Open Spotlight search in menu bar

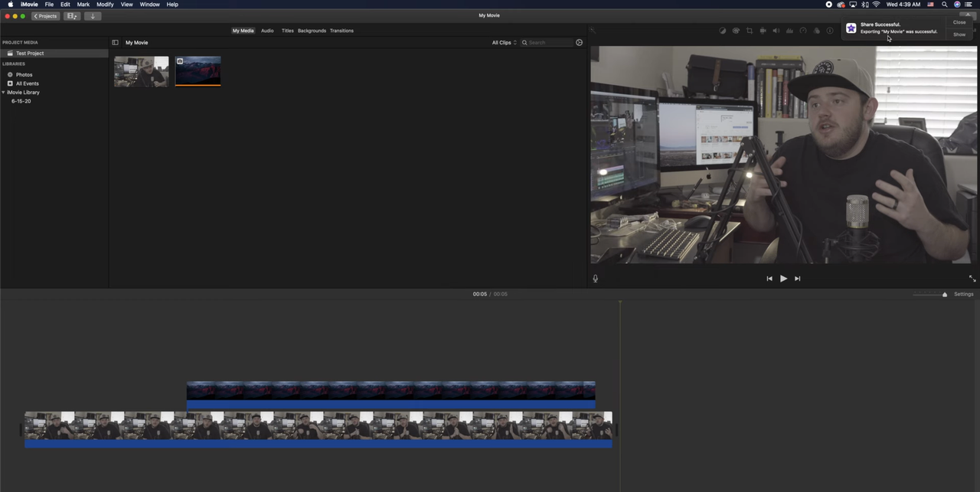coord(944,5)
